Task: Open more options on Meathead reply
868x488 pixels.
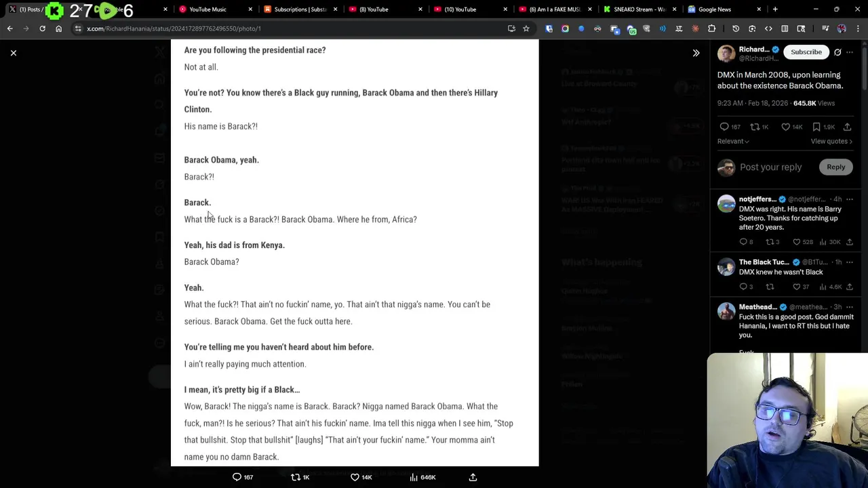Action: click(850, 307)
